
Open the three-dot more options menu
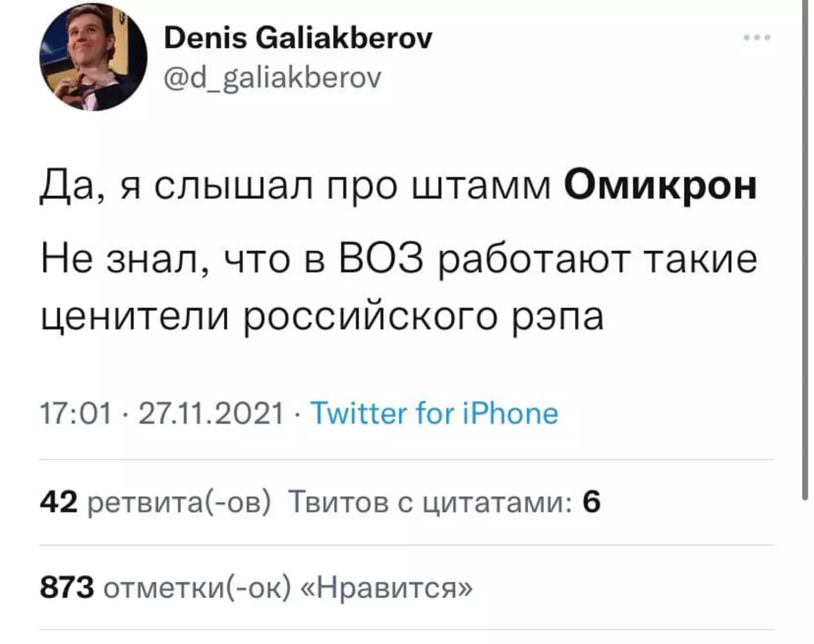pyautogui.click(x=757, y=38)
